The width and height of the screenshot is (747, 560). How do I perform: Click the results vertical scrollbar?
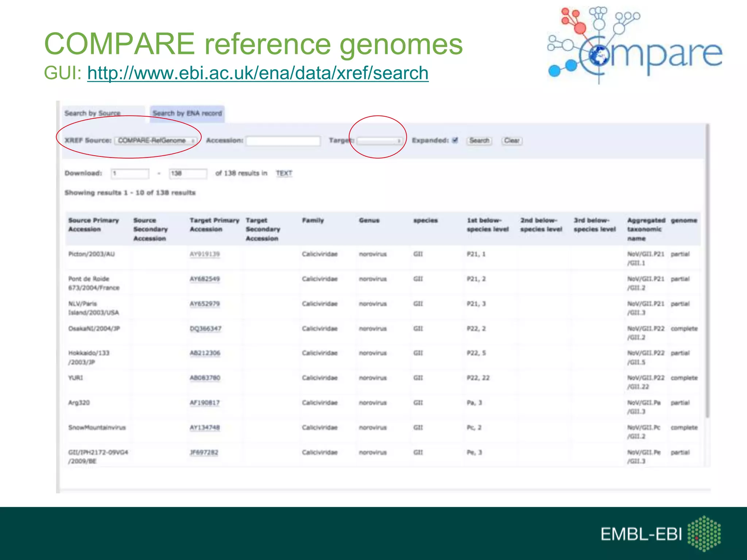tap(708, 270)
